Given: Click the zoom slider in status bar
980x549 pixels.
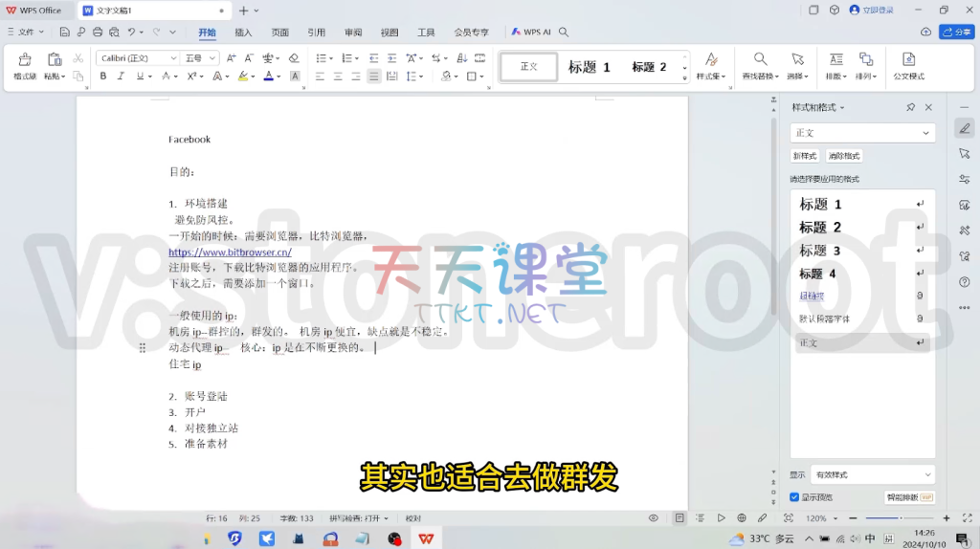Looking at the screenshot, I should (x=900, y=518).
